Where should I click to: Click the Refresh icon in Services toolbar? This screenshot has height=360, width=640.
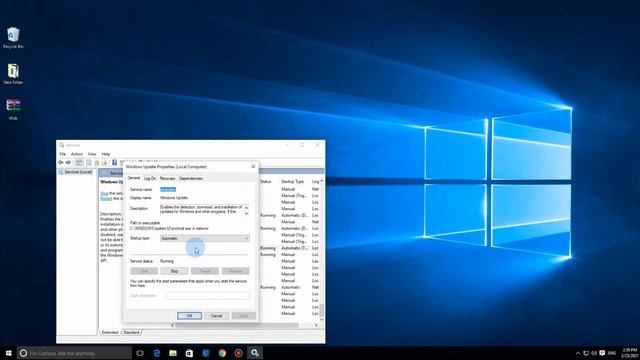(97, 162)
